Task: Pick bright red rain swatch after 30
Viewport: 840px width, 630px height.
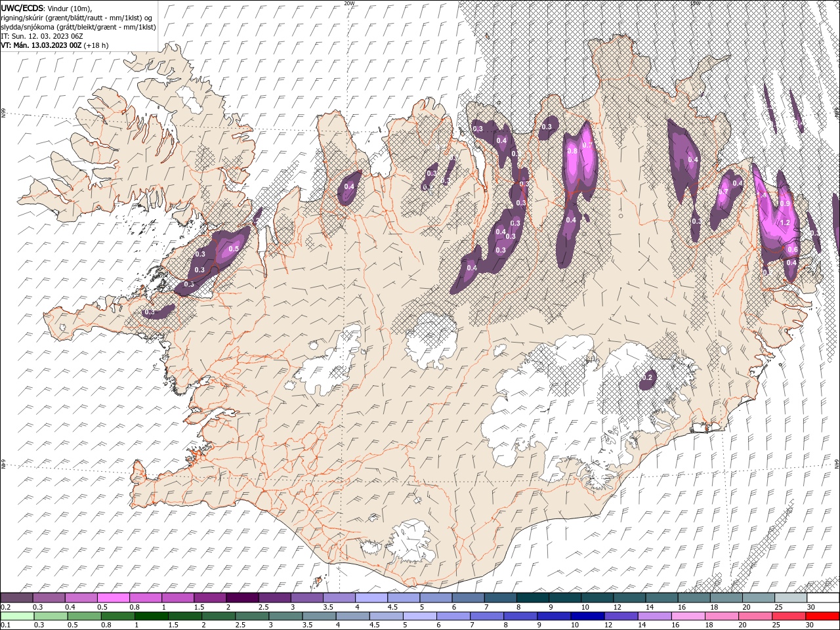Action: 822,616
